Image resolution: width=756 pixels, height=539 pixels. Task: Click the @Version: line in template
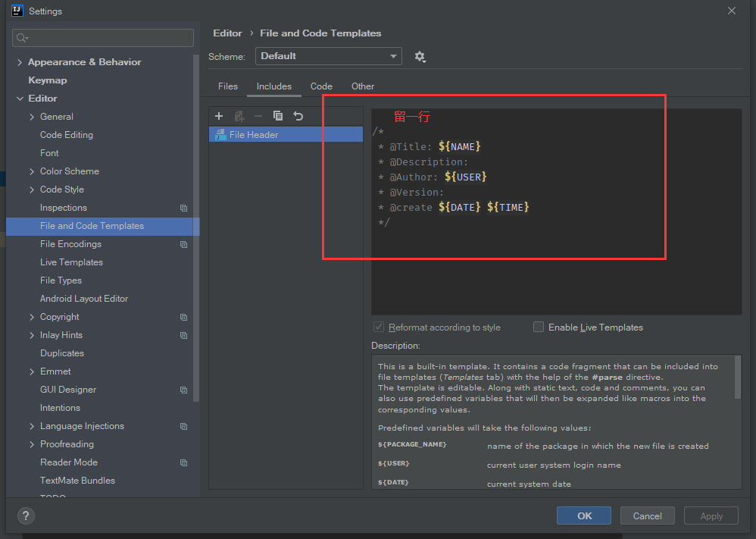click(x=411, y=193)
